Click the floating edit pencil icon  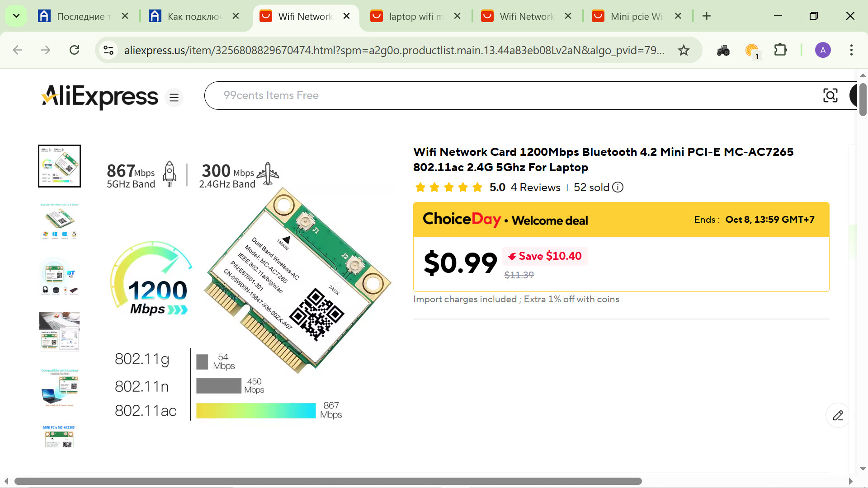838,415
